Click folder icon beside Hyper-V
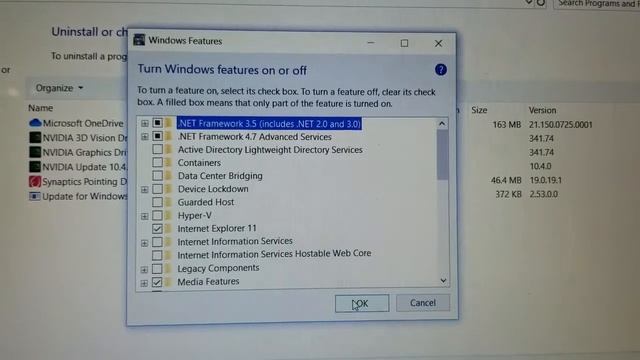640x360 pixels. pyautogui.click(x=169, y=215)
